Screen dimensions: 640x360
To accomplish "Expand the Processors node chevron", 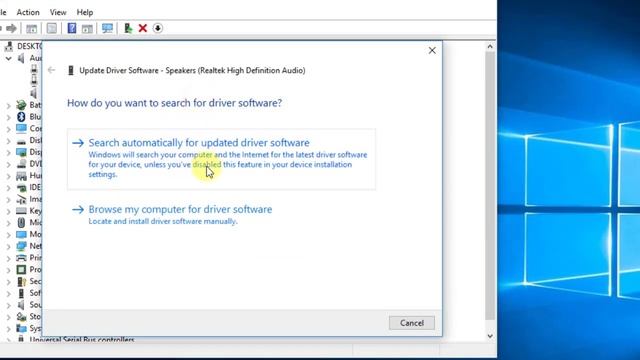I will coord(9,270).
